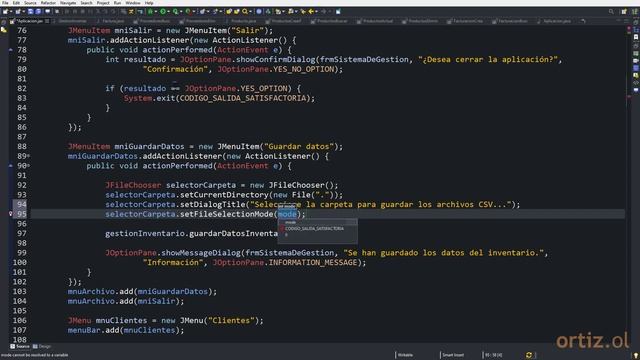Select '0' autocomplete suggestion
Screen dimensions: 640x360
pos(318,235)
